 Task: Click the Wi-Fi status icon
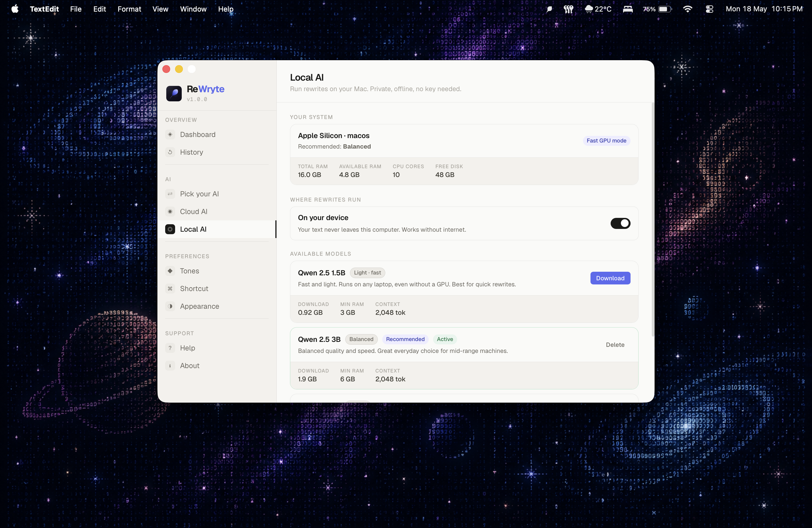687,9
